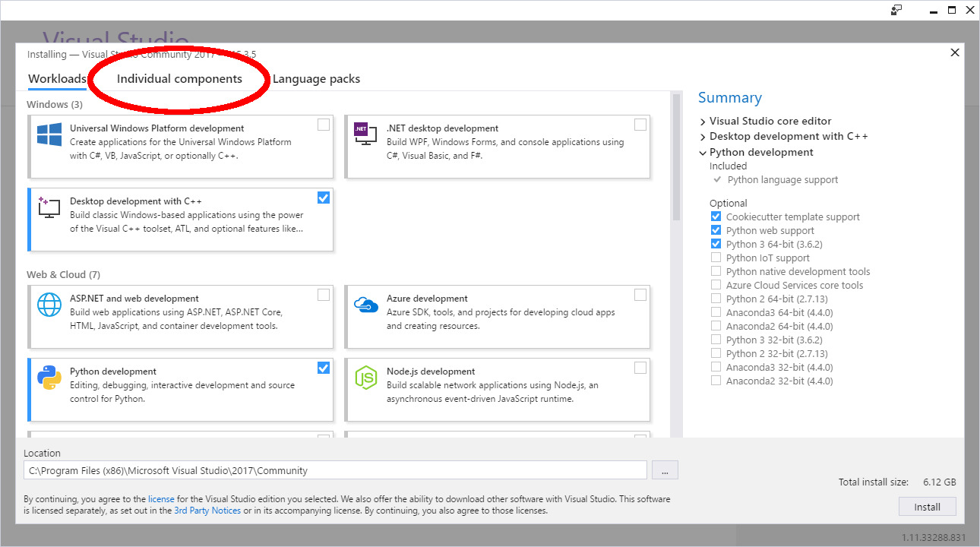Uncheck Python web support option
The image size is (980, 547).
pos(716,230)
